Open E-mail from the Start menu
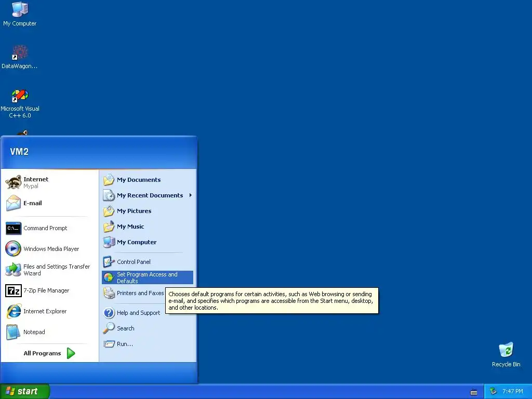 pos(50,203)
